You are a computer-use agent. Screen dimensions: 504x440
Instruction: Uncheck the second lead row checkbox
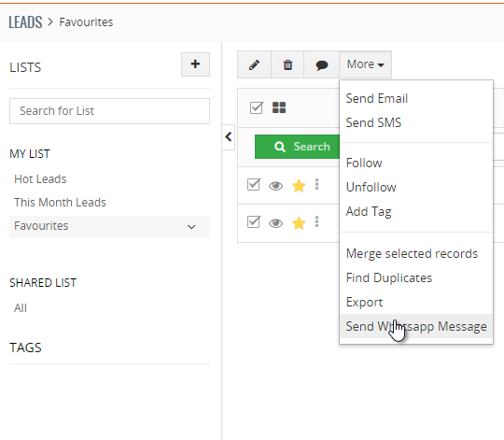point(254,221)
